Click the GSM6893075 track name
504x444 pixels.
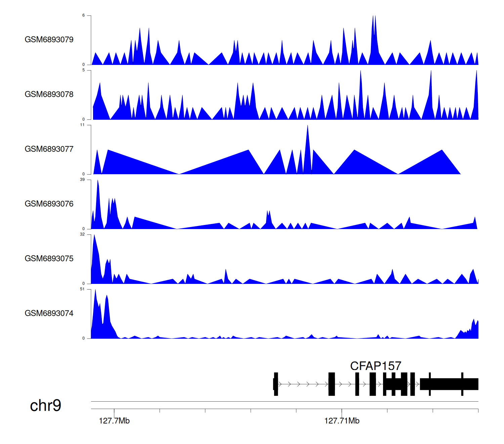49,259
